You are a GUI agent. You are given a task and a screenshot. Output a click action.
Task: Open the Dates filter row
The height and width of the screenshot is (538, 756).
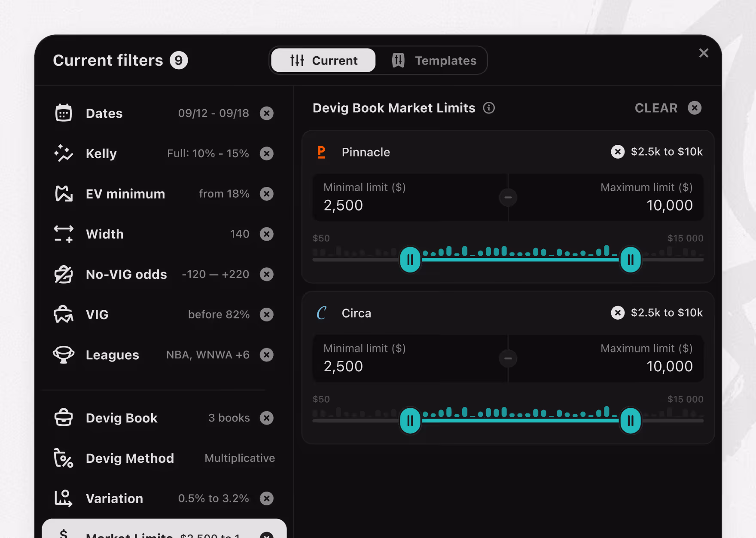pyautogui.click(x=164, y=113)
